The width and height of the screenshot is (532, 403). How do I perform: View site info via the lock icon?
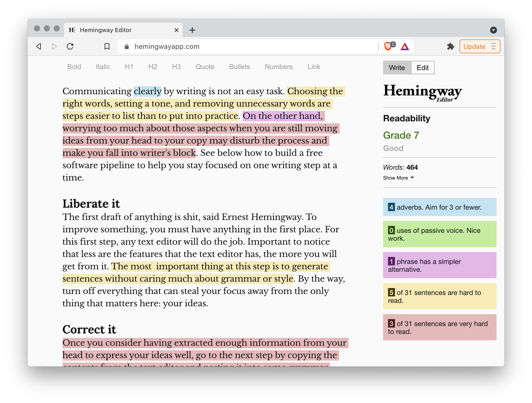tap(127, 46)
